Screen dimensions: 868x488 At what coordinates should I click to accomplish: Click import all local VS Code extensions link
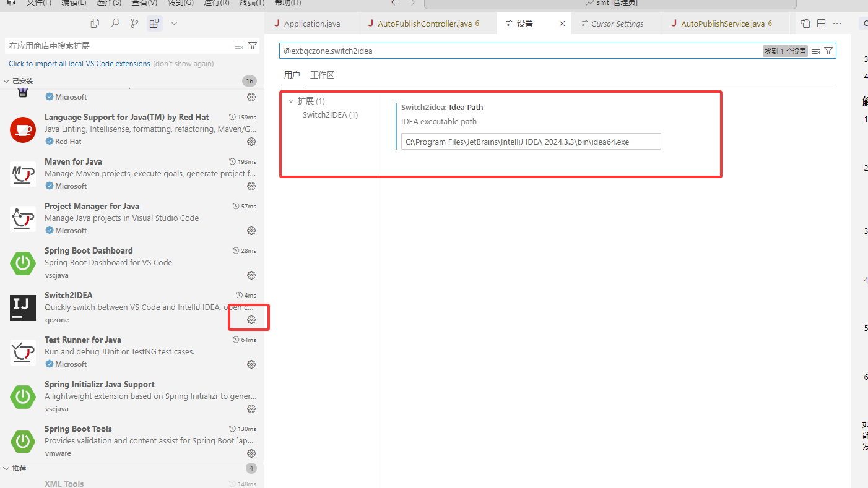(79, 64)
